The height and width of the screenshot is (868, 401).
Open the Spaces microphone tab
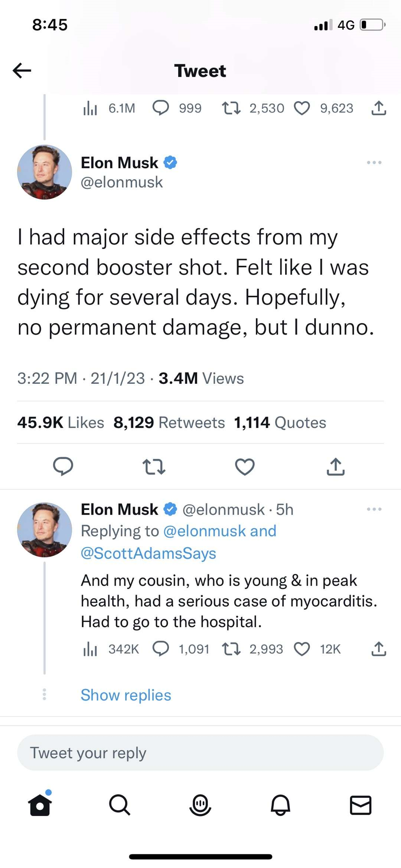[x=200, y=805]
